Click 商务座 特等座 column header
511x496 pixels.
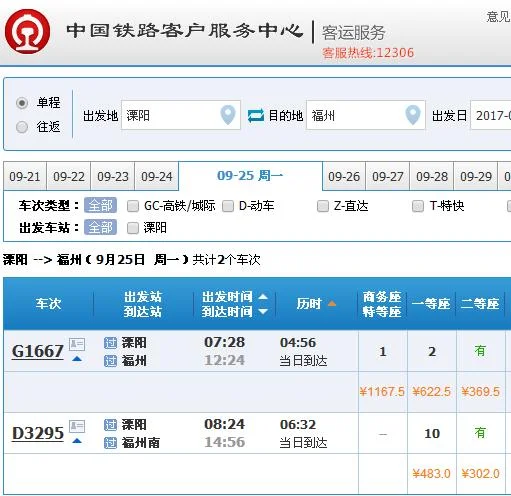(382, 304)
